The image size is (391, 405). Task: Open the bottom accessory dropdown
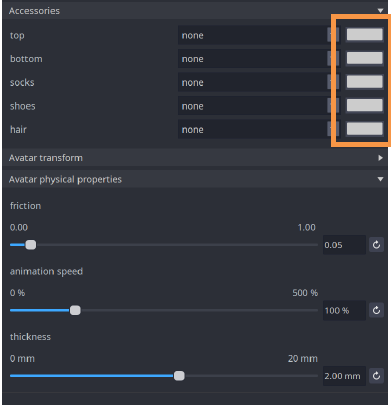click(258, 59)
